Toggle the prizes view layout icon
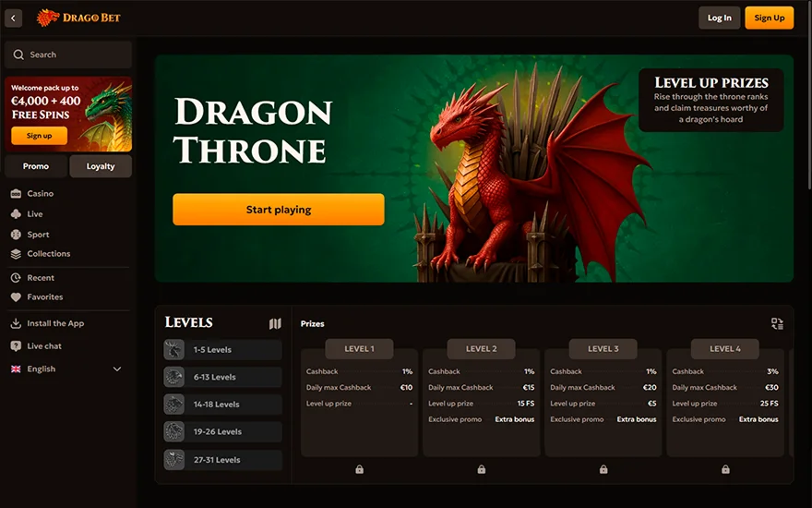 777,323
